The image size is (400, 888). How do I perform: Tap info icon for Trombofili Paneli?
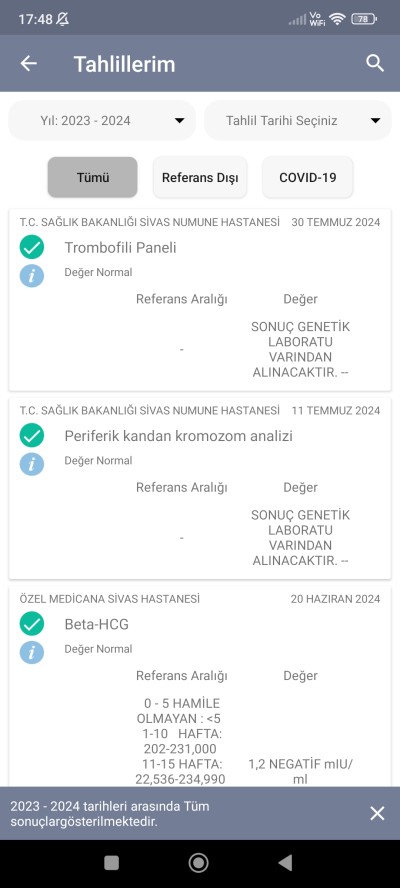tap(32, 275)
